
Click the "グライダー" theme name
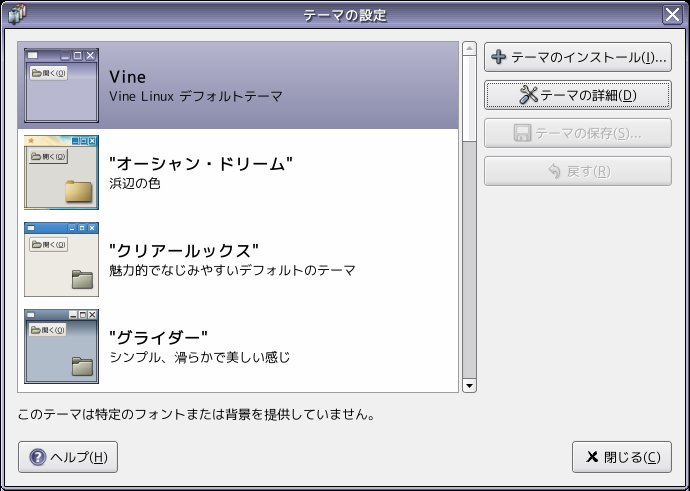pos(158,338)
